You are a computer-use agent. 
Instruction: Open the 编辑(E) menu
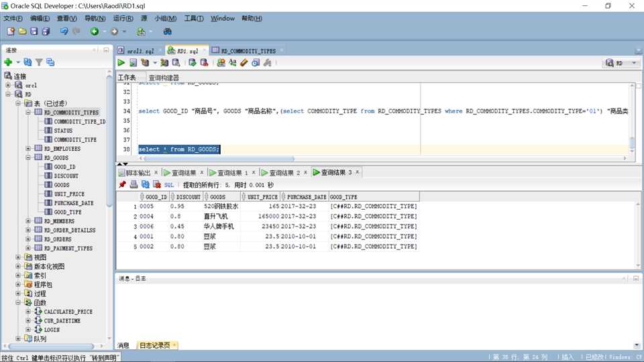(40, 19)
